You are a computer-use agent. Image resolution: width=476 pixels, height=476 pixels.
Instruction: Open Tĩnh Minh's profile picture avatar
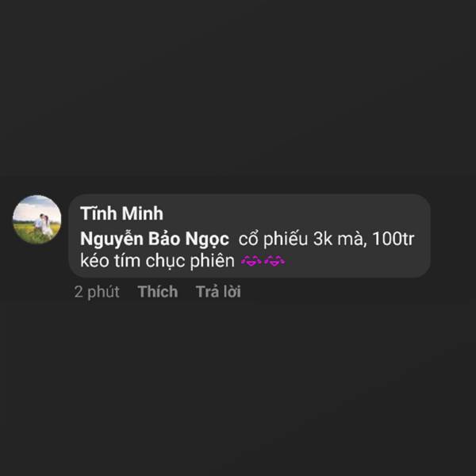click(x=36, y=219)
